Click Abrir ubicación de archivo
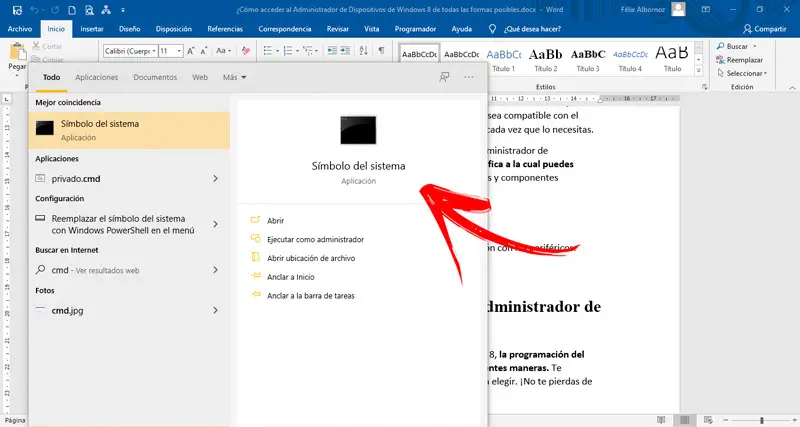 click(x=303, y=258)
